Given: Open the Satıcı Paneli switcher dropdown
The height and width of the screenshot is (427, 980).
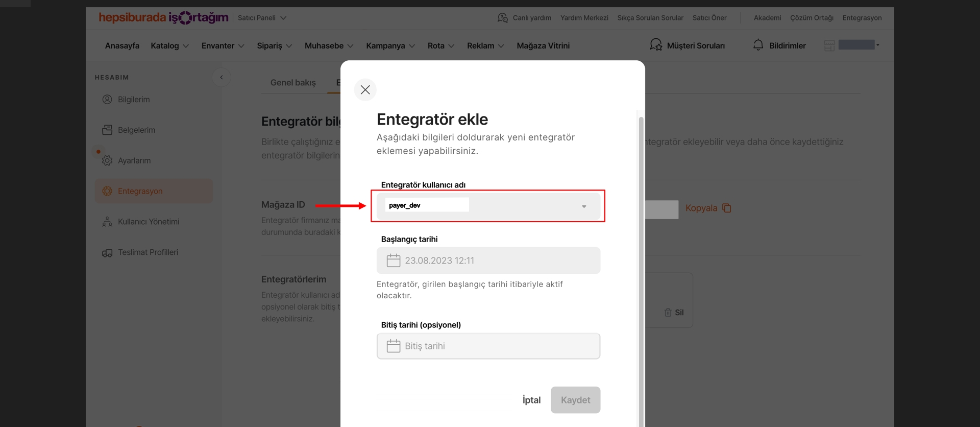Looking at the screenshot, I should (x=262, y=18).
